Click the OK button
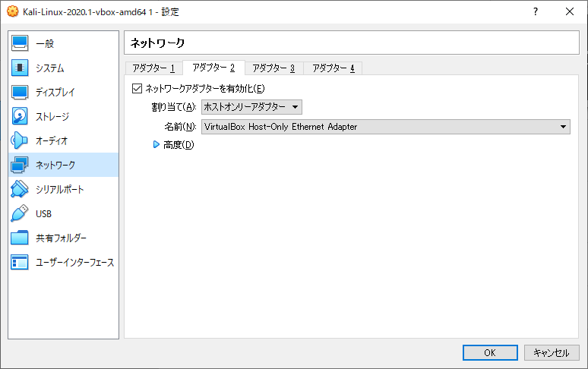588x369 pixels. pos(490,352)
